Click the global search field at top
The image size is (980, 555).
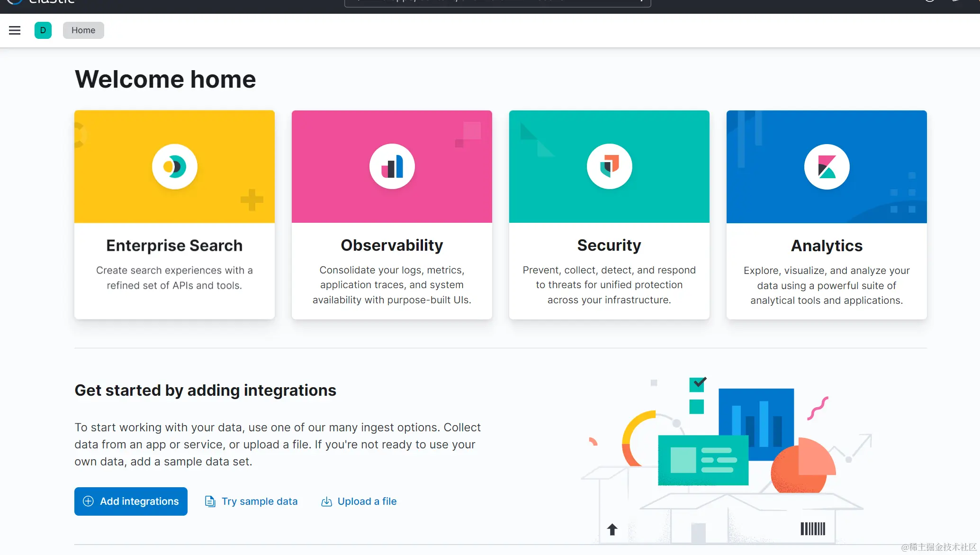coord(497,2)
